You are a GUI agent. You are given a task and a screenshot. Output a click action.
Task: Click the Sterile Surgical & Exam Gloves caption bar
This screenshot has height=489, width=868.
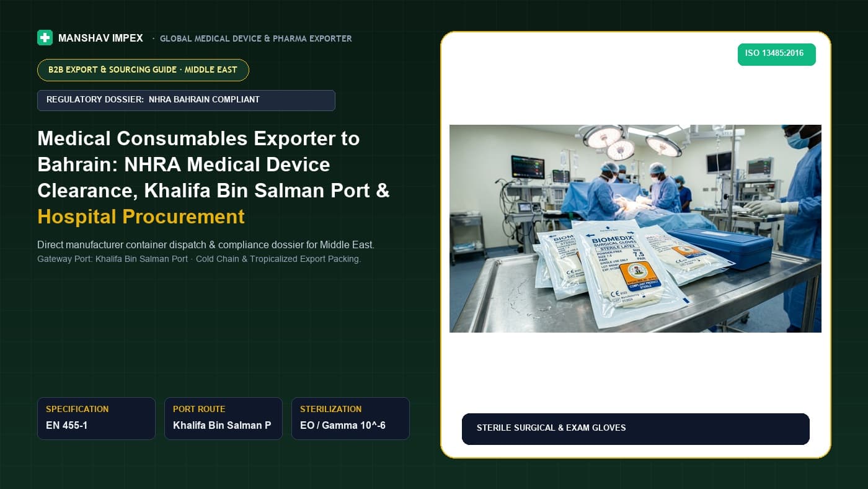635,429
